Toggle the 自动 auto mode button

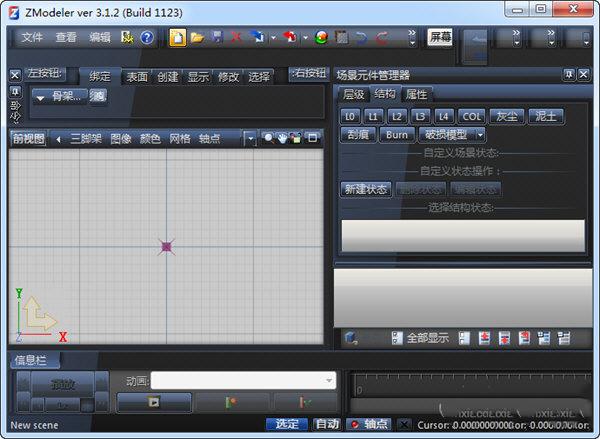coord(326,424)
